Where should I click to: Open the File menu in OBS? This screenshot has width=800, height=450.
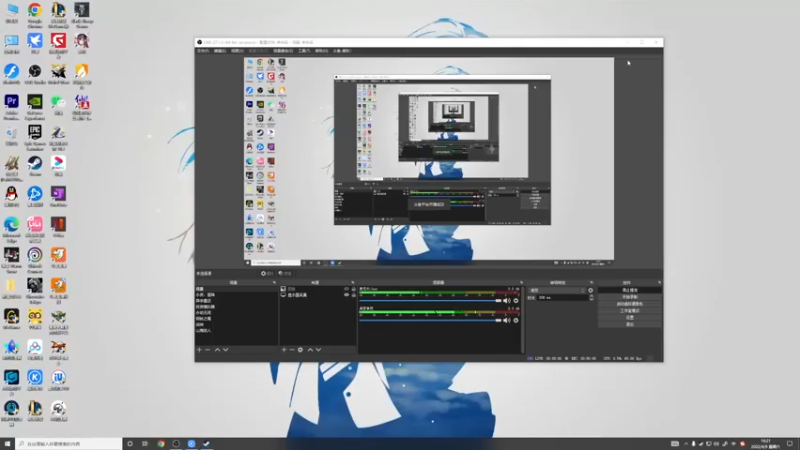(x=203, y=51)
